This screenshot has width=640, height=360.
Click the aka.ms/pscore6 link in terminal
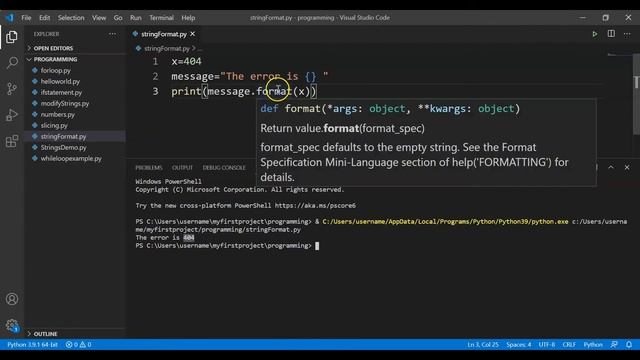pyautogui.click(x=315, y=205)
